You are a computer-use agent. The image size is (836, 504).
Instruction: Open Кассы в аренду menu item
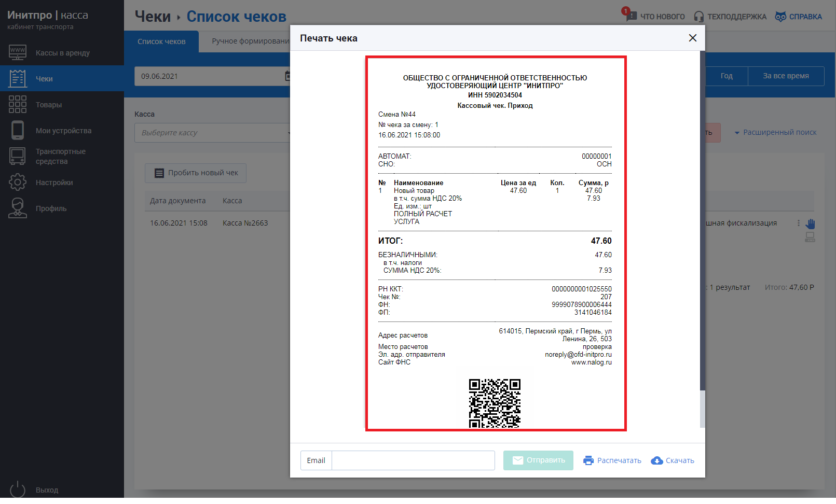[62, 53]
